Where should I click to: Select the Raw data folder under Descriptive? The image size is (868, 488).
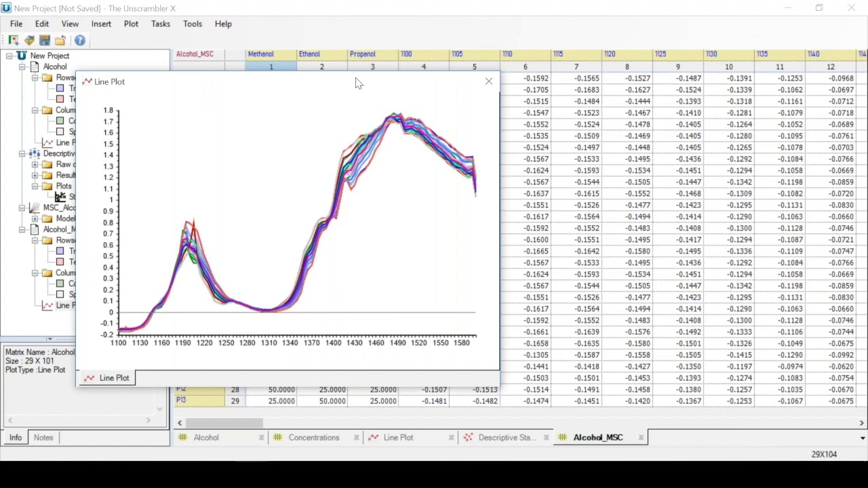coord(58,164)
